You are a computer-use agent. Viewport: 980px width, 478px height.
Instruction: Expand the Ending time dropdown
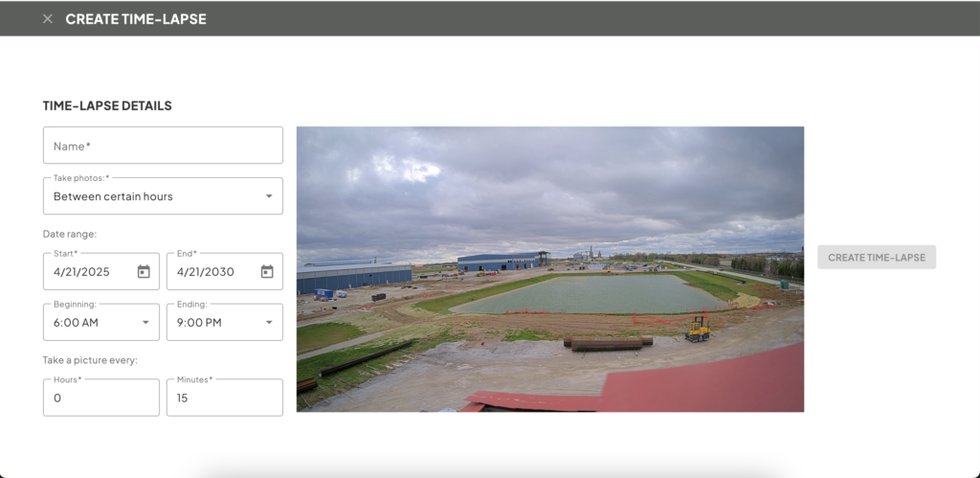[225, 322]
